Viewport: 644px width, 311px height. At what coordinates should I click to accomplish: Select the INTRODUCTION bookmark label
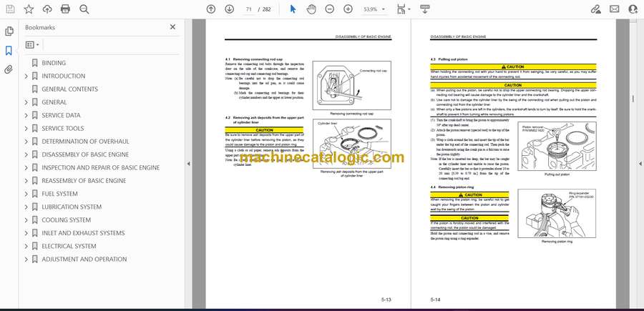click(x=63, y=76)
